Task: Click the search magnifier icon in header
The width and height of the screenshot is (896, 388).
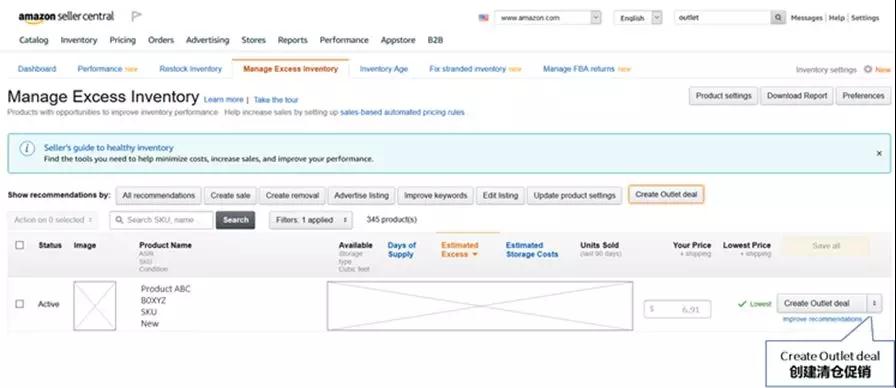Action: (778, 18)
